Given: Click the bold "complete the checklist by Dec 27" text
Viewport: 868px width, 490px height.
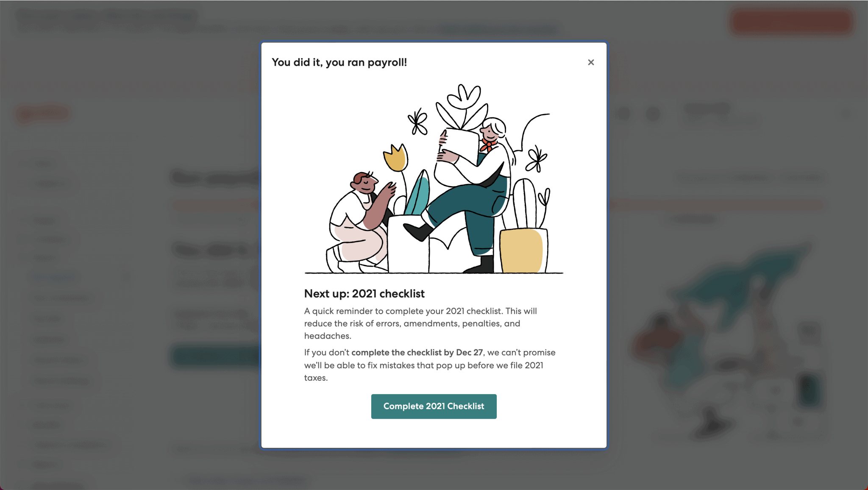Looking at the screenshot, I should click(x=417, y=352).
